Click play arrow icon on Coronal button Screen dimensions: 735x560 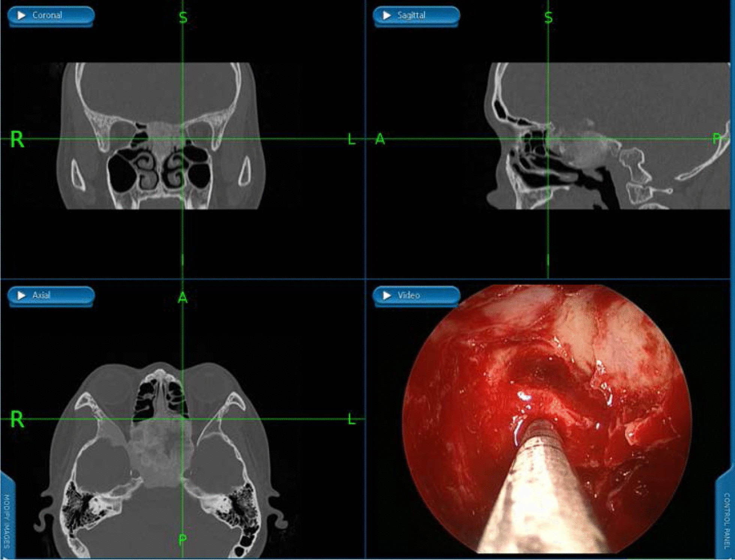point(22,15)
